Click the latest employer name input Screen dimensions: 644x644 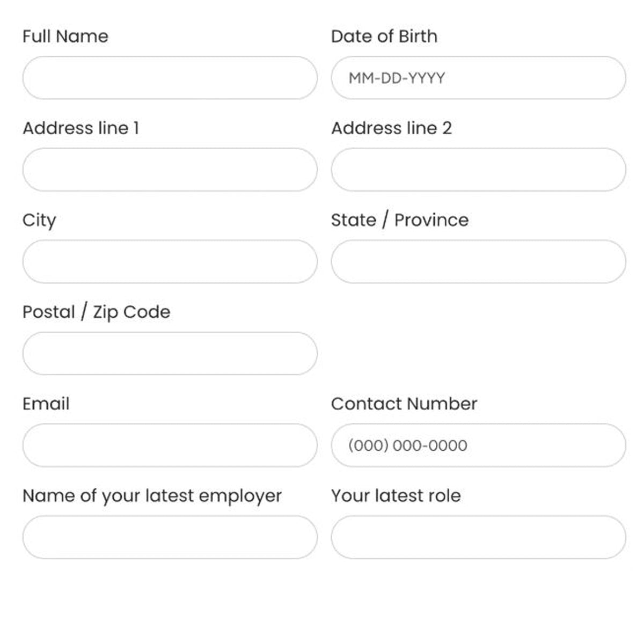pyautogui.click(x=170, y=537)
